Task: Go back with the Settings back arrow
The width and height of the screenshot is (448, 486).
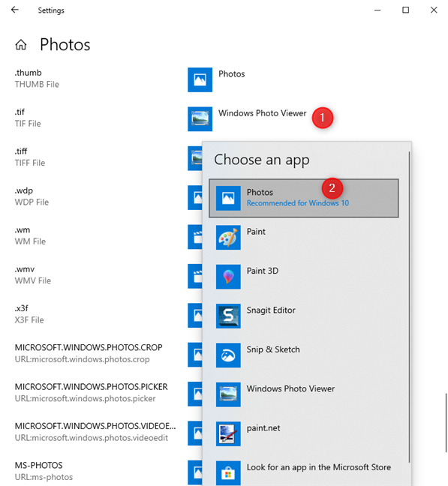Action: click(x=14, y=10)
